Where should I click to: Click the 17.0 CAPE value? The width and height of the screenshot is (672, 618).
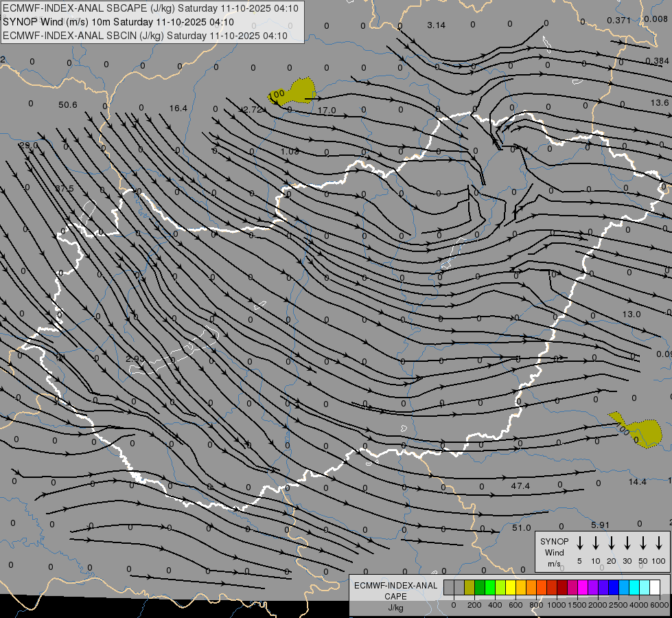click(x=327, y=111)
